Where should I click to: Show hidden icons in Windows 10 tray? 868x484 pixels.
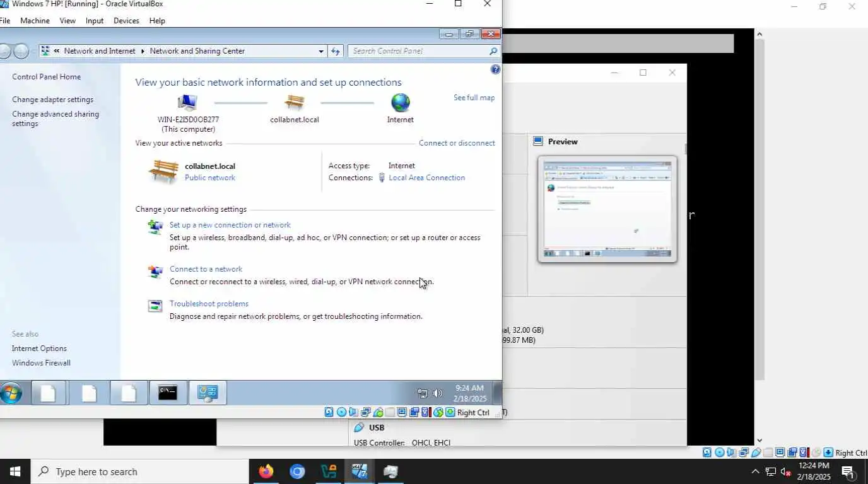755,471
